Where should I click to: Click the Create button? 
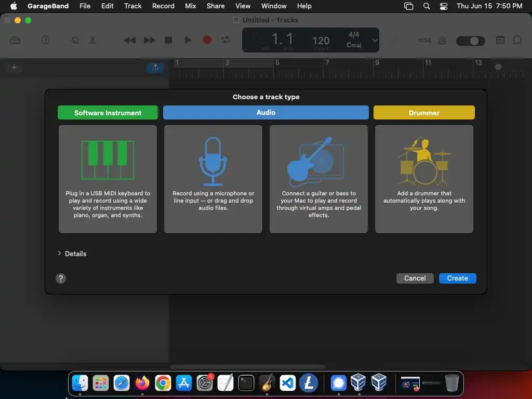tap(457, 278)
